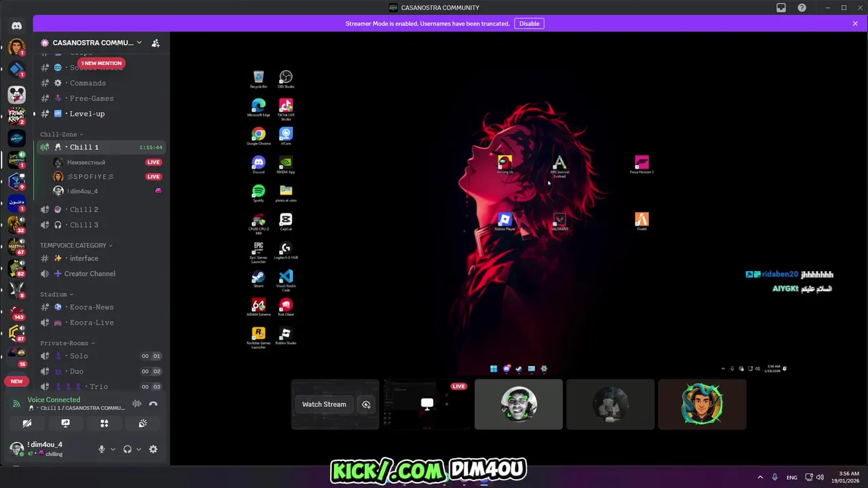This screenshot has width=868, height=488.
Task: Open the server icon with 82 badge
Action: click(17, 268)
